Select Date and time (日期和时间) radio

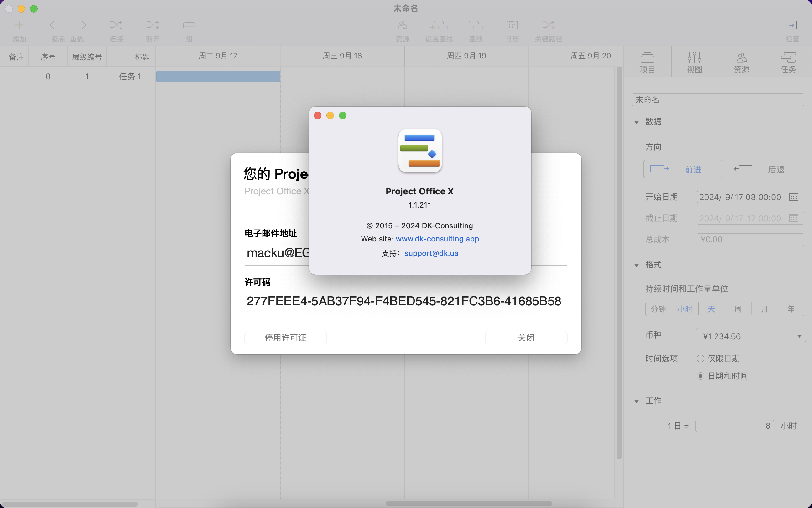tap(700, 376)
